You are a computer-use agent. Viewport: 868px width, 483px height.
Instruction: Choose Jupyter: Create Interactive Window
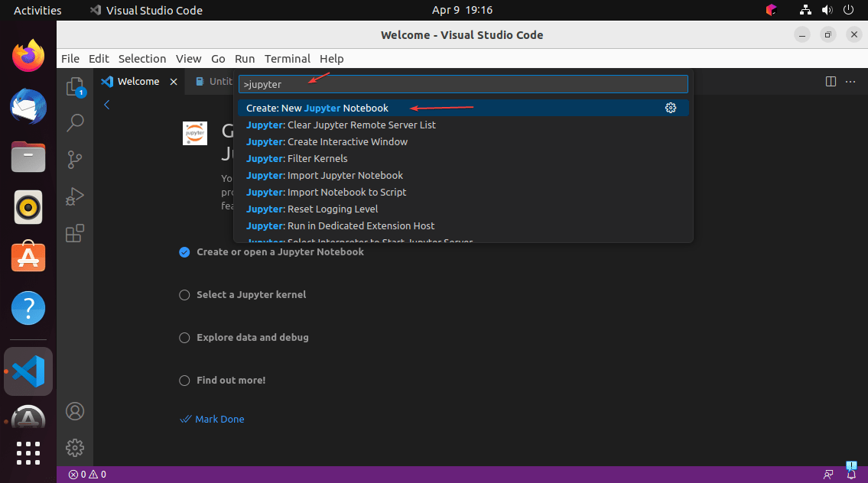pyautogui.click(x=463, y=141)
